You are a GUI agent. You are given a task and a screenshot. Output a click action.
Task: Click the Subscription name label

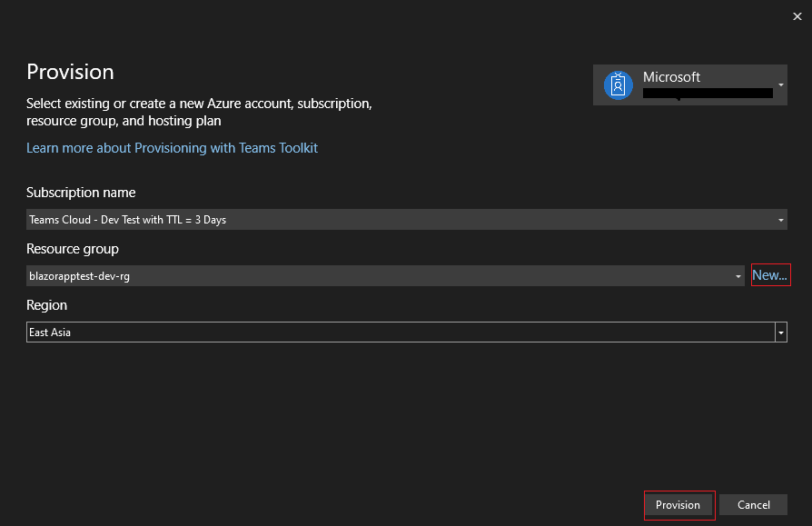pyautogui.click(x=81, y=193)
